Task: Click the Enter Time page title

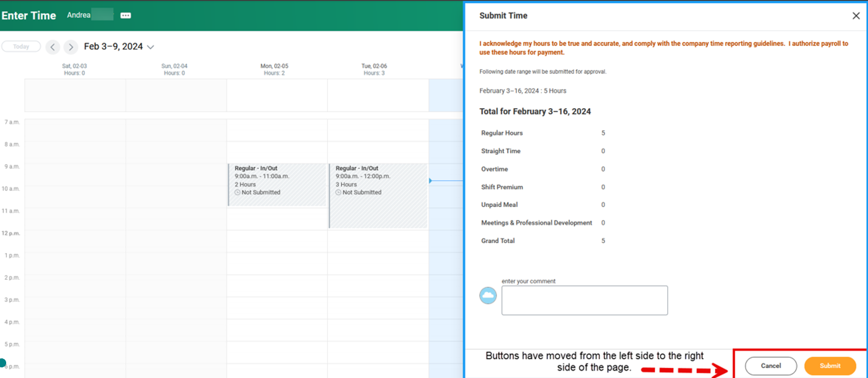Action: (x=29, y=15)
